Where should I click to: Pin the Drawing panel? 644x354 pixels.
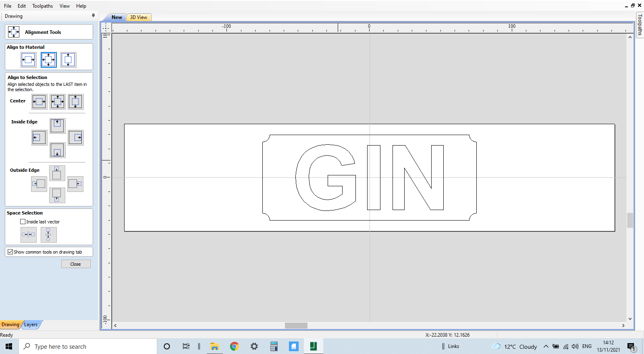(93, 16)
